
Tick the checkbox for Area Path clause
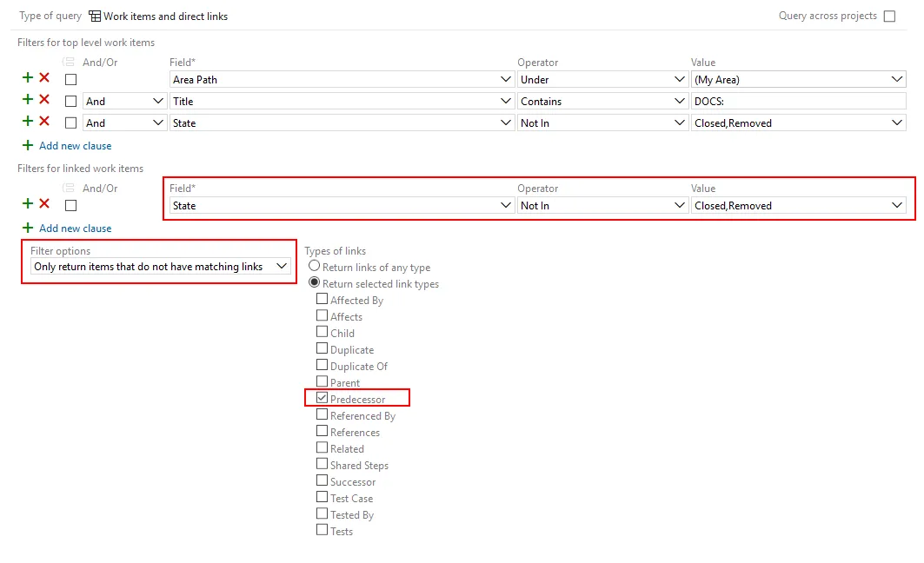point(70,80)
